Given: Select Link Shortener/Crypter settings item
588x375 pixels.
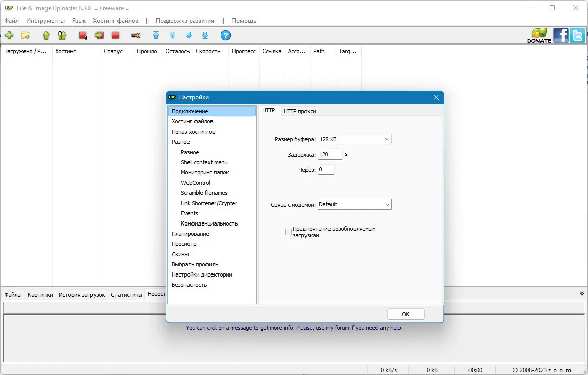Looking at the screenshot, I should pos(209,203).
